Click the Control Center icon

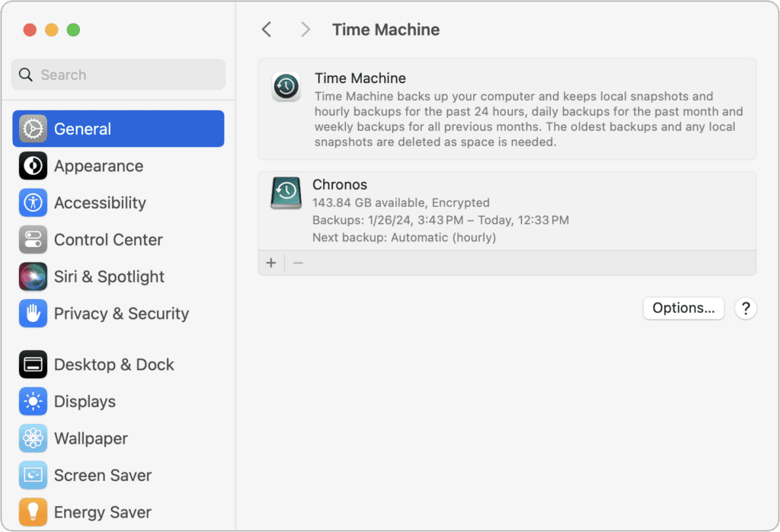click(x=33, y=240)
